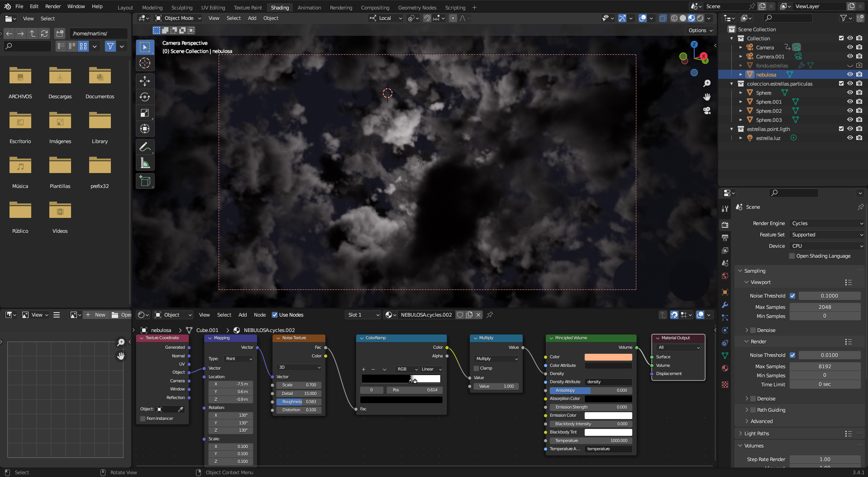Click the Emission Color white swatch
Screen dimensions: 868x477
[x=608, y=415]
